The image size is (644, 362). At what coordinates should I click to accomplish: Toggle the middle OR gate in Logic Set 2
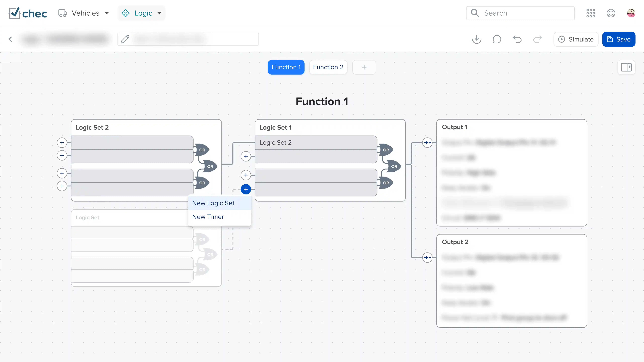click(210, 166)
